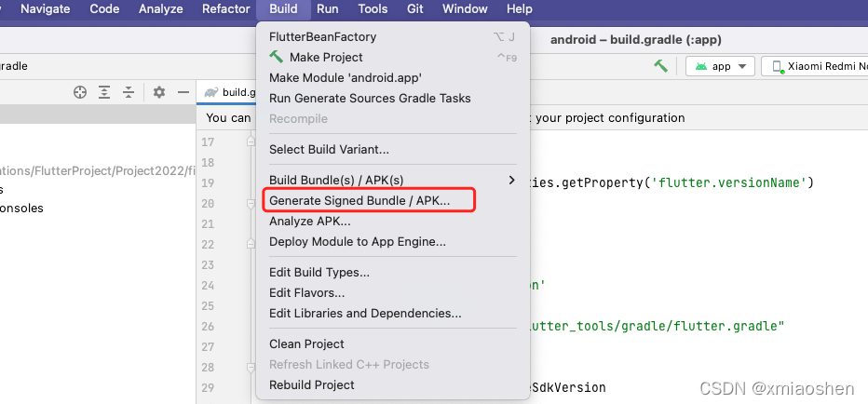
Task: Click the 'flutter.versionName' string in code
Action: [728, 183]
